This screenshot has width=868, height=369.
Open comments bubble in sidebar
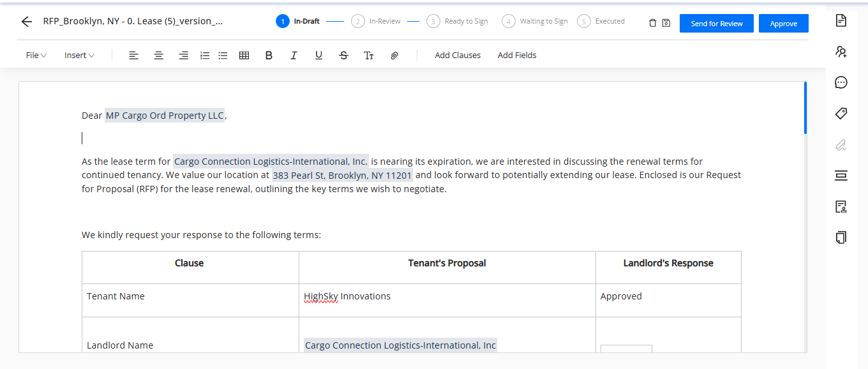841,82
